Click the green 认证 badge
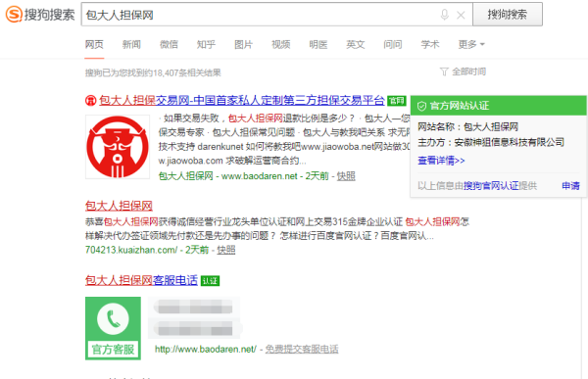 [210, 281]
